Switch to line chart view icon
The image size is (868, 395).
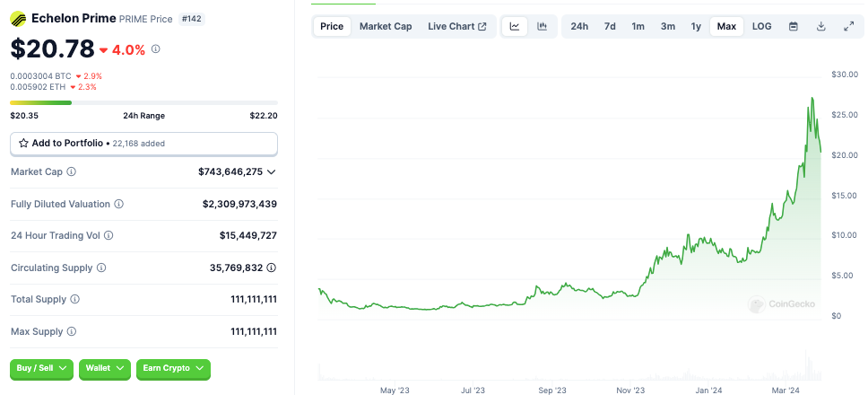515,26
